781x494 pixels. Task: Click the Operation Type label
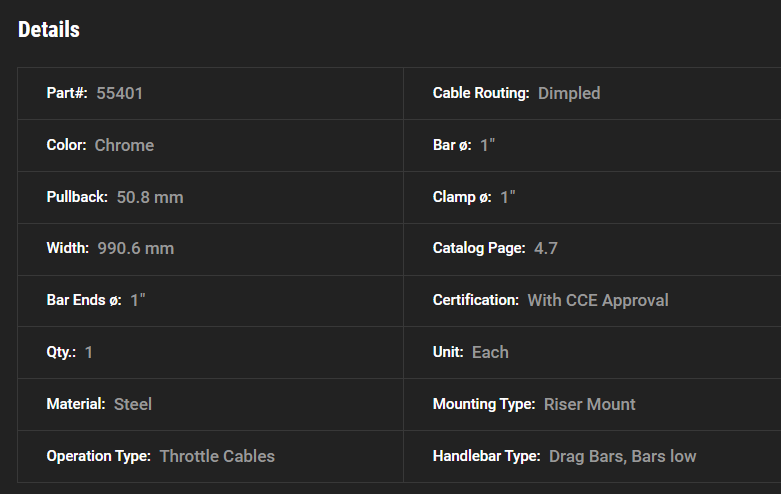point(98,456)
